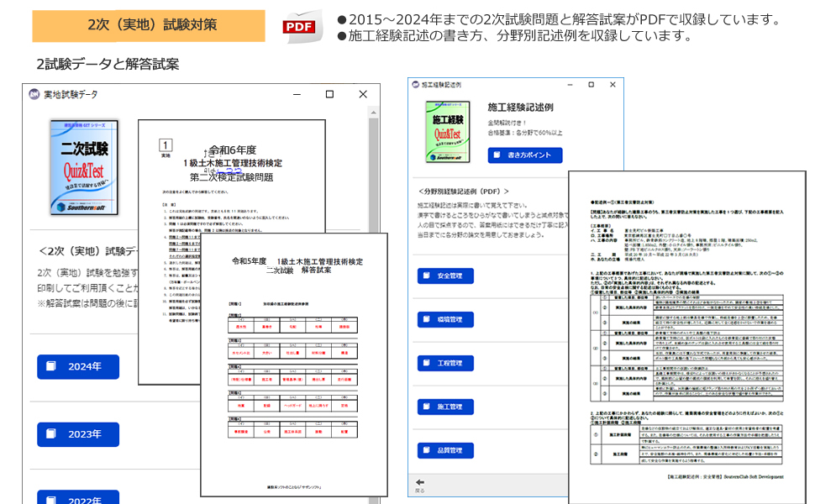Click the book icon on the 書き方ポイント button
The height and width of the screenshot is (504, 815).
pyautogui.click(x=497, y=155)
